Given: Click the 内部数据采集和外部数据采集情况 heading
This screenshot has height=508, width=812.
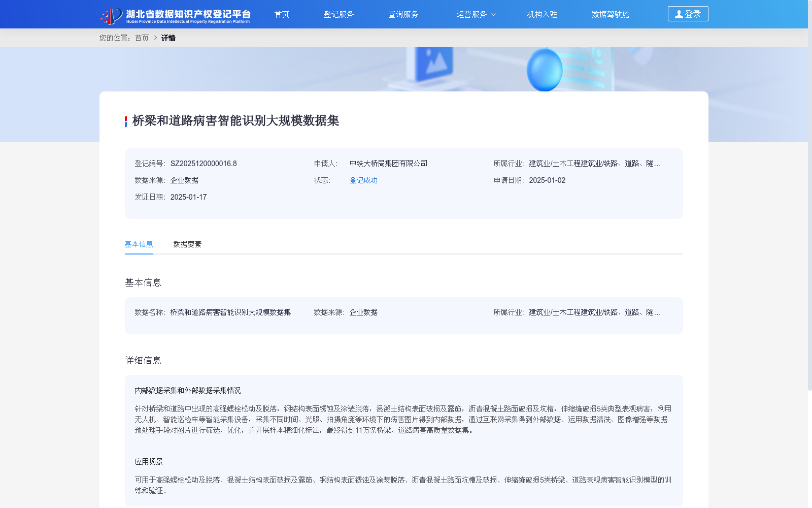Looking at the screenshot, I should 188,391.
